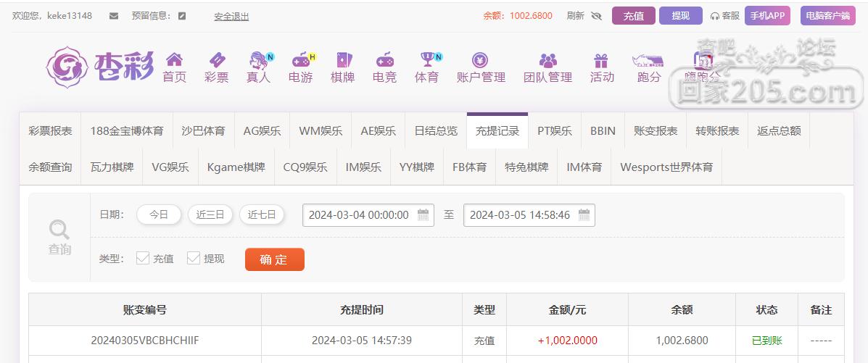The height and width of the screenshot is (363, 868).
Task: Switch to FB体育 tab
Action: click(470, 167)
